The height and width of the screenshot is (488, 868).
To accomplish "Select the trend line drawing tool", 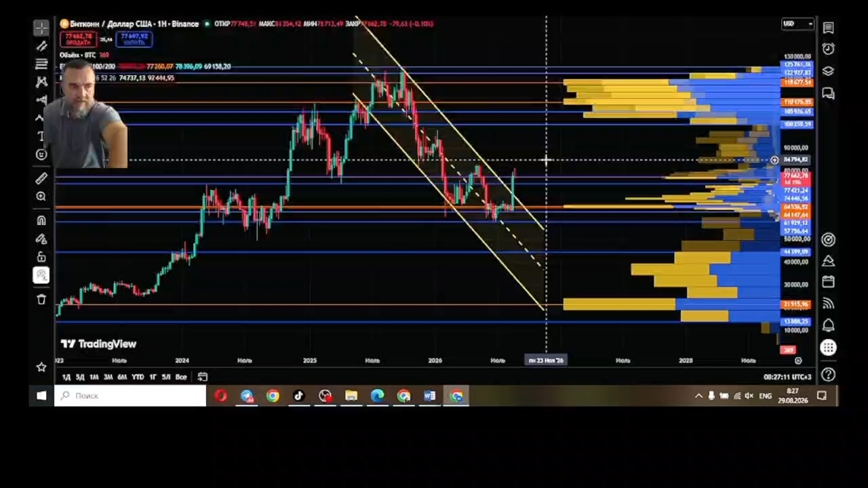I will 41,46.
